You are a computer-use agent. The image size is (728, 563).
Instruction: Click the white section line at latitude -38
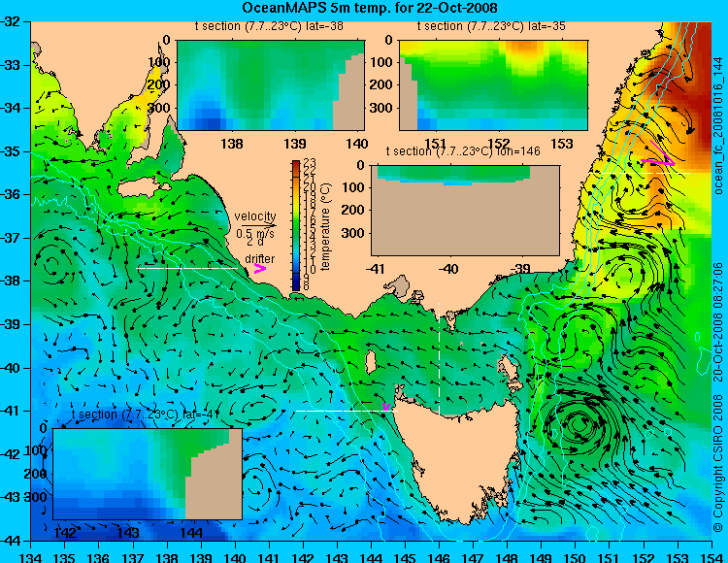point(187,268)
